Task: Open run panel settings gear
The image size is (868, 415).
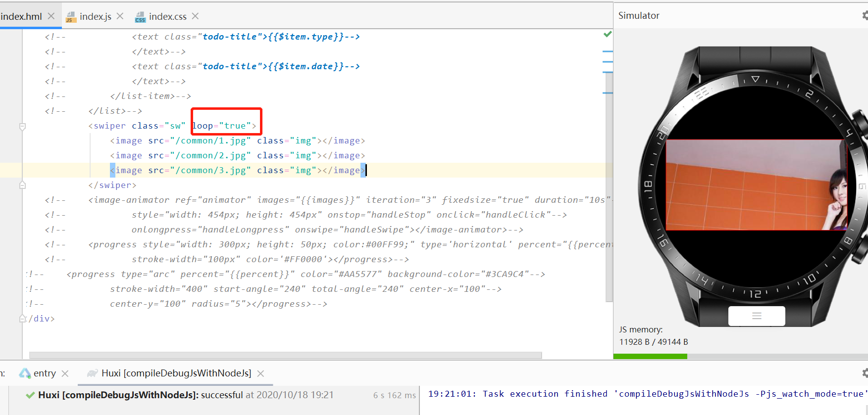Action: tap(865, 373)
